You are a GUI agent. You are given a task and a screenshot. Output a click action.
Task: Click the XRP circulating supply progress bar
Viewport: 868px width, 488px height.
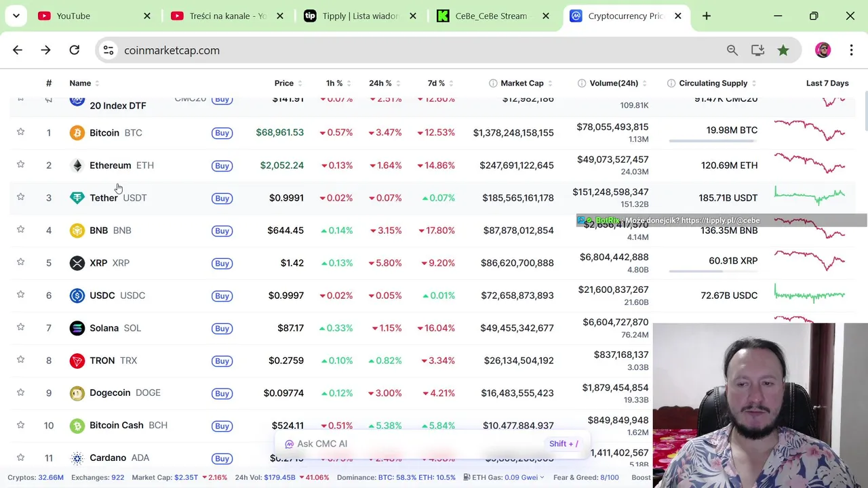coord(713,271)
